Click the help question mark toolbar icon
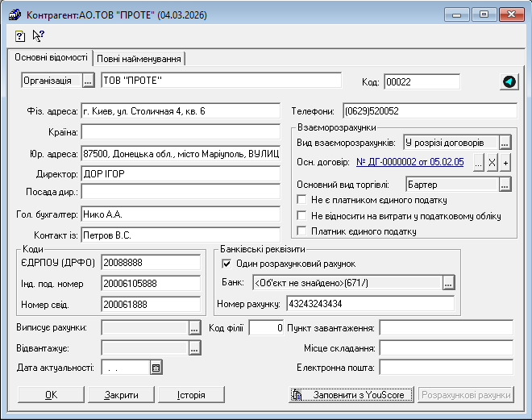 pos(20,36)
